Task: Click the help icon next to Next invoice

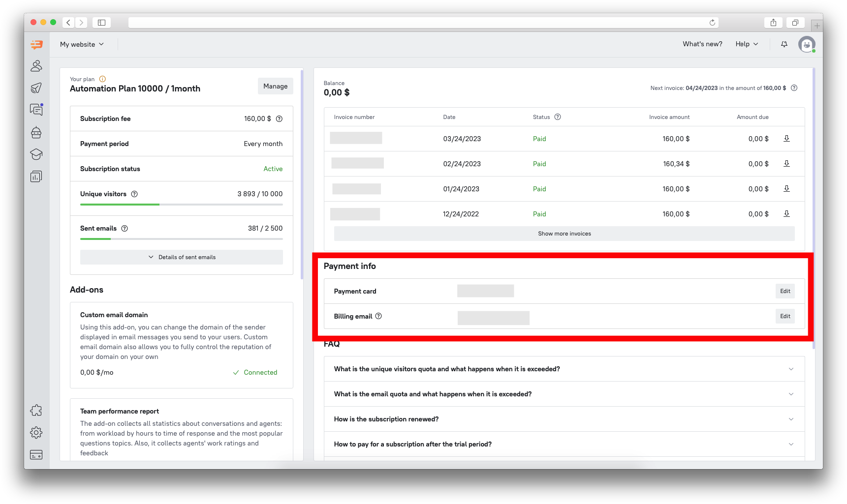Action: pos(794,88)
